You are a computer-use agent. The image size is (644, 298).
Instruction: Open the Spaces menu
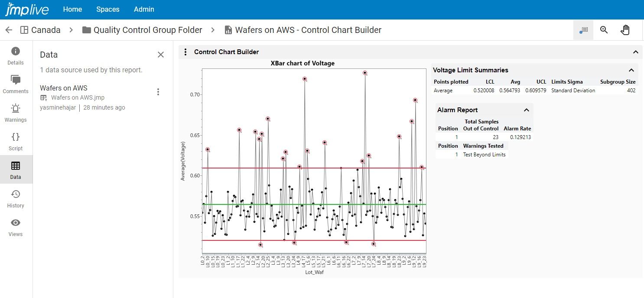(x=107, y=9)
